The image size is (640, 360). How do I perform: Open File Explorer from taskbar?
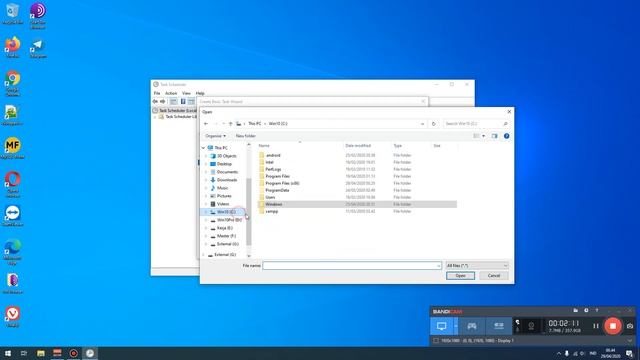coord(40,353)
